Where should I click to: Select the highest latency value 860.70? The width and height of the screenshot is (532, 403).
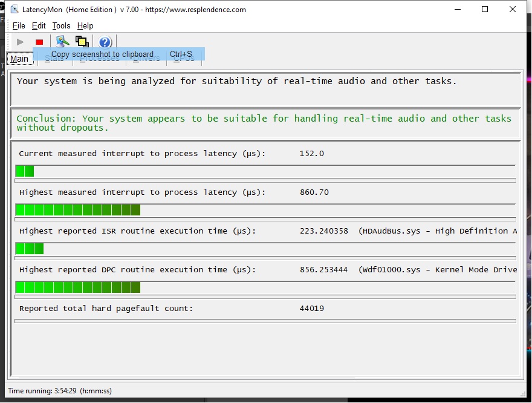[314, 192]
